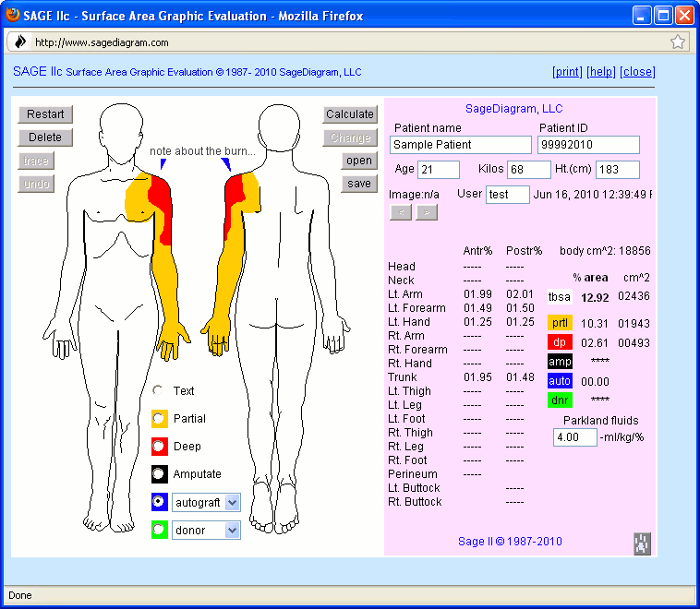The width and height of the screenshot is (700, 609).
Task: Open the print link
Action: pyautogui.click(x=567, y=72)
